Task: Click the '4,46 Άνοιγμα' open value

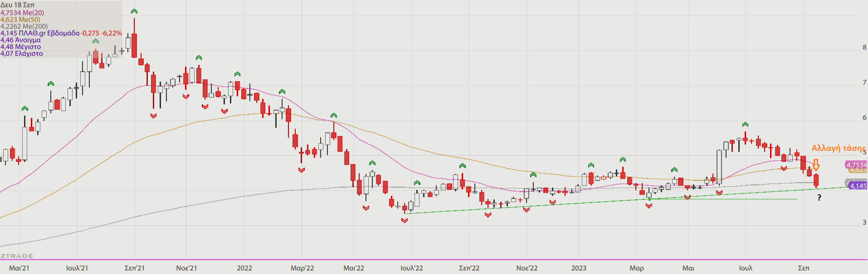Action: (20, 40)
